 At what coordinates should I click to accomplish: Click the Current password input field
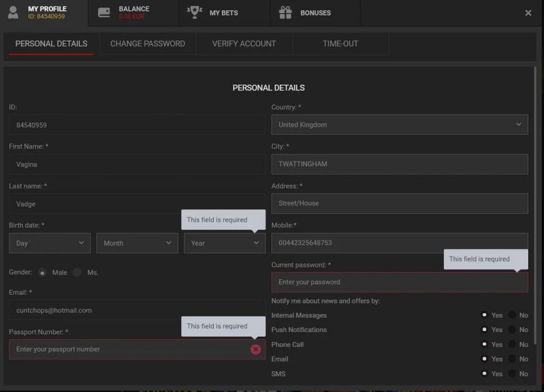click(400, 282)
